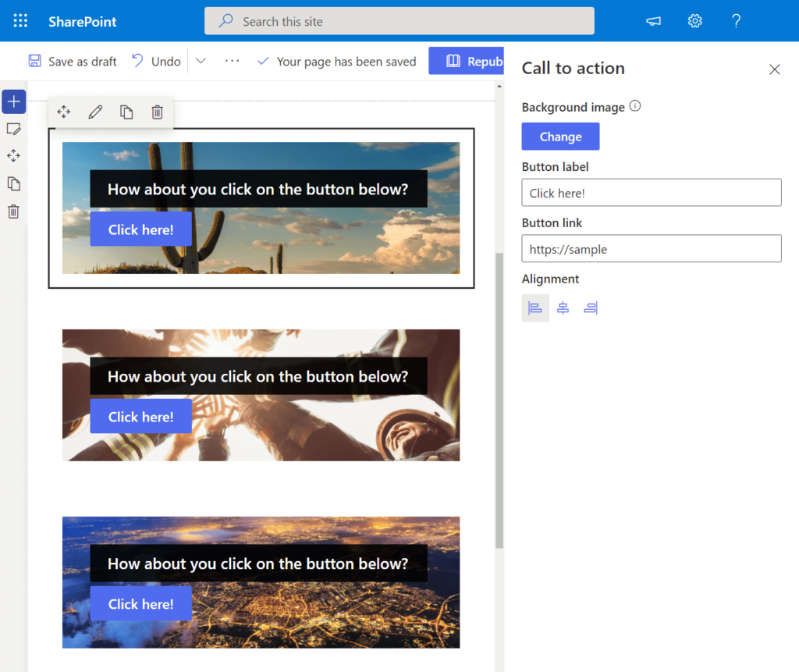Viewport: 799px width, 672px height.
Task: Select the cactus desert banner image
Action: 261,208
